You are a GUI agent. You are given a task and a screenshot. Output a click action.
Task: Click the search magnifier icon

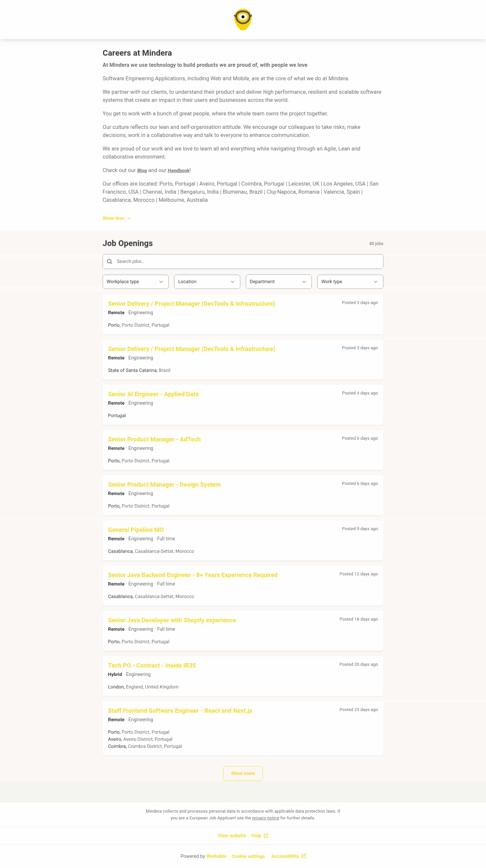[109, 262]
